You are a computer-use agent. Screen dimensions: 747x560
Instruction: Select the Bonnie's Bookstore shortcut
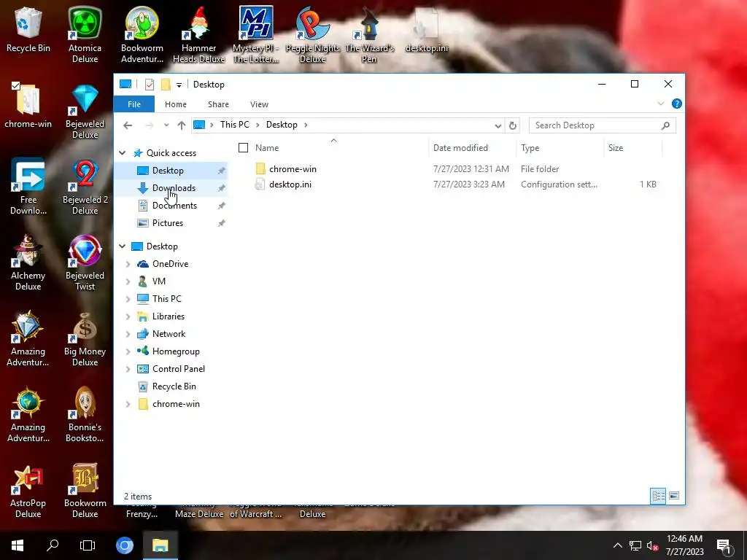pyautogui.click(x=85, y=414)
